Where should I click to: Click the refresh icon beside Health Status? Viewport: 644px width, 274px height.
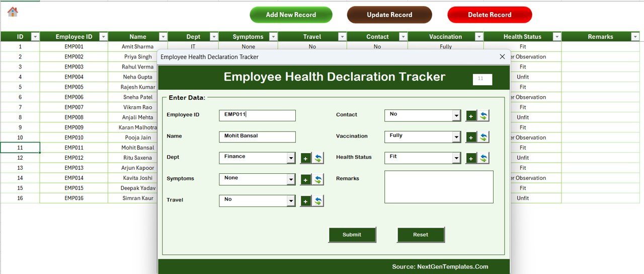[x=484, y=159]
